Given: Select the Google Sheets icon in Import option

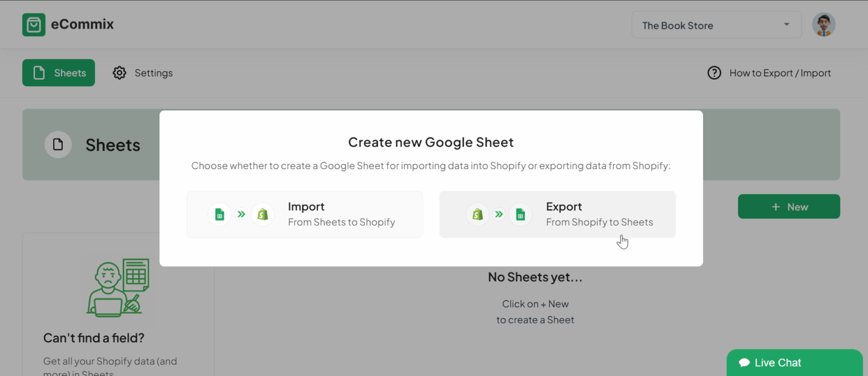Looking at the screenshot, I should click(x=219, y=214).
